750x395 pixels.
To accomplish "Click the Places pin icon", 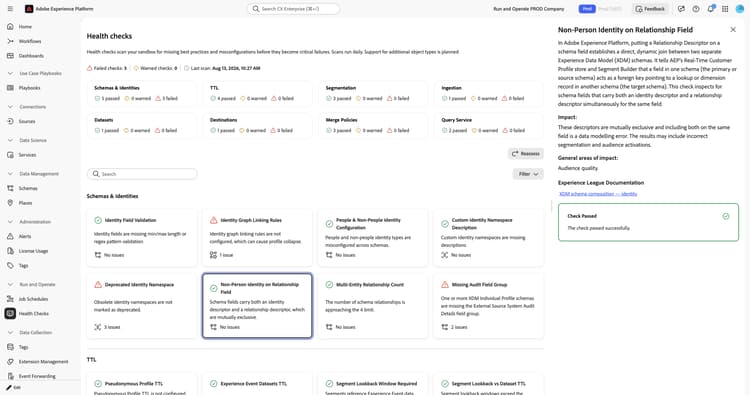I will coord(11,203).
